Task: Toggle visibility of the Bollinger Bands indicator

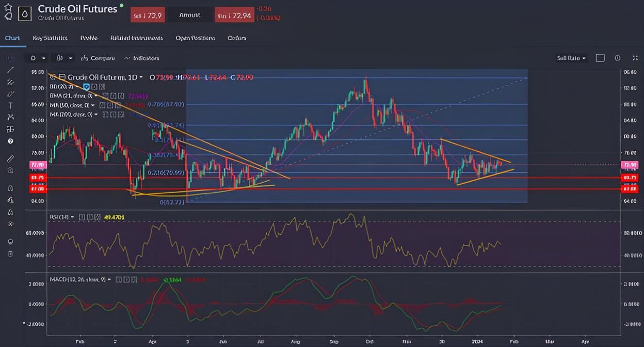Action: point(86,87)
